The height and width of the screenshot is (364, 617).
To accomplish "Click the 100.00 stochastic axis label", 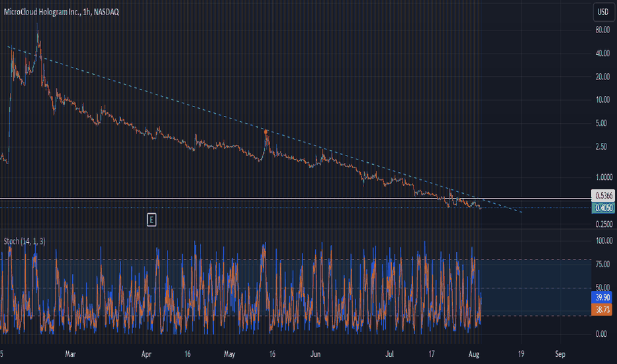I will point(604,241).
